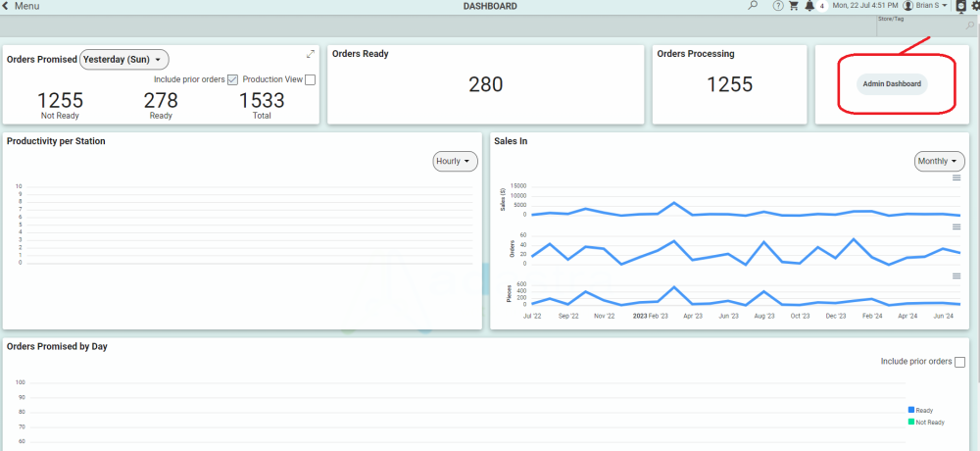Click the Orders Processing value 1255

coord(730,84)
